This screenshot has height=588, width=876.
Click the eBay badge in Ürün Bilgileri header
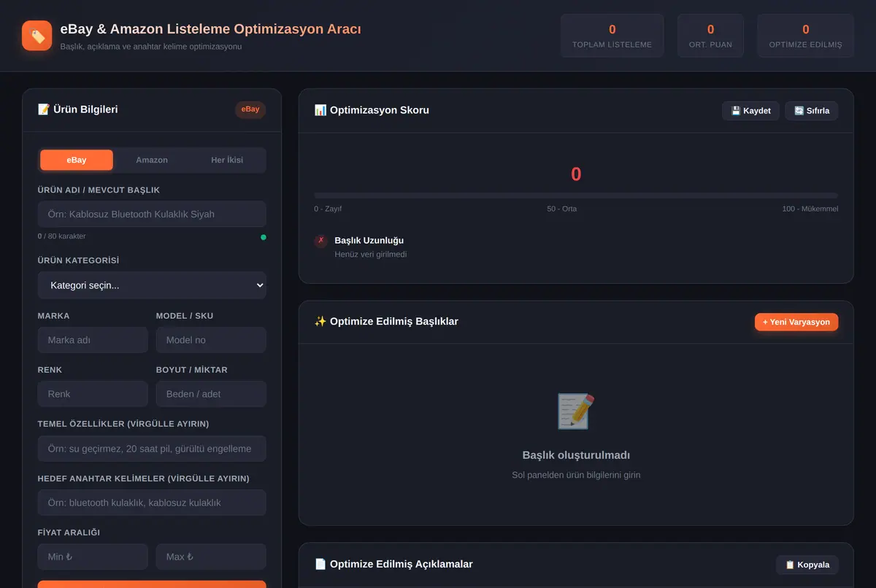coord(250,109)
